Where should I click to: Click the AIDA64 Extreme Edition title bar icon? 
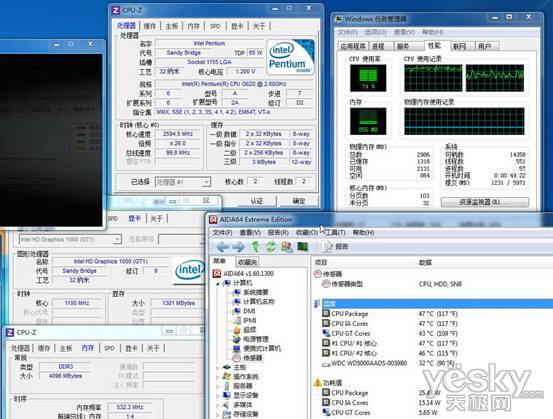[213, 220]
